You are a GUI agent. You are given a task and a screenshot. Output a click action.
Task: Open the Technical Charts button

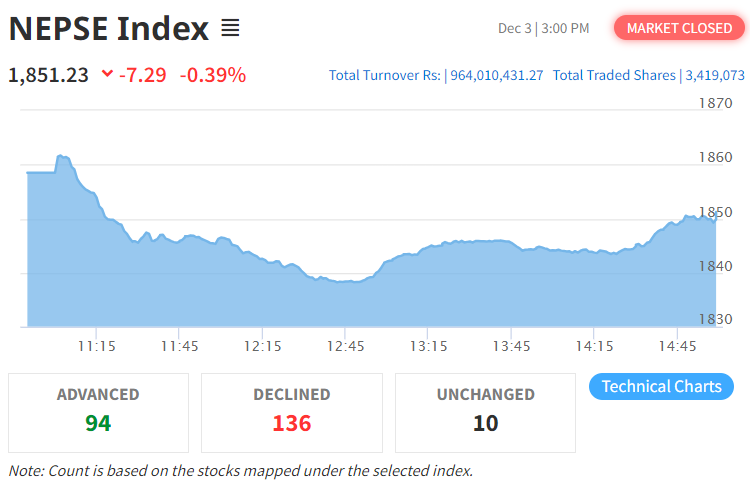pos(661,387)
